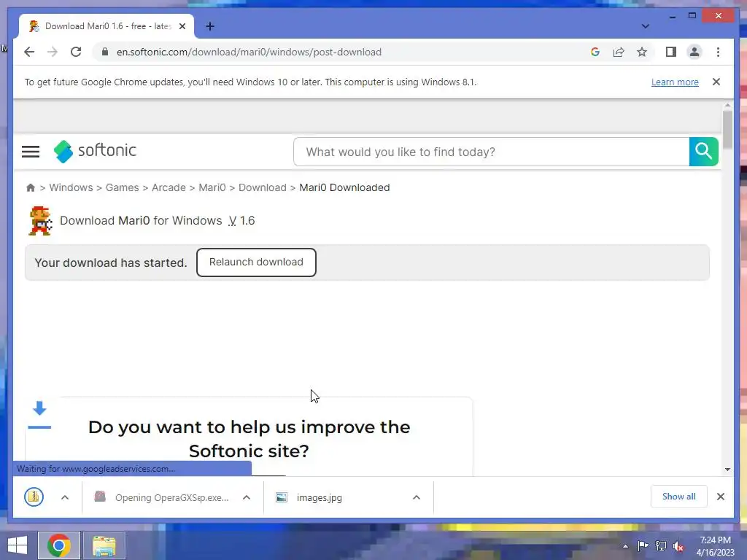Screen dimensions: 747x560
Task: Click Relaunch download button
Action: point(256,262)
